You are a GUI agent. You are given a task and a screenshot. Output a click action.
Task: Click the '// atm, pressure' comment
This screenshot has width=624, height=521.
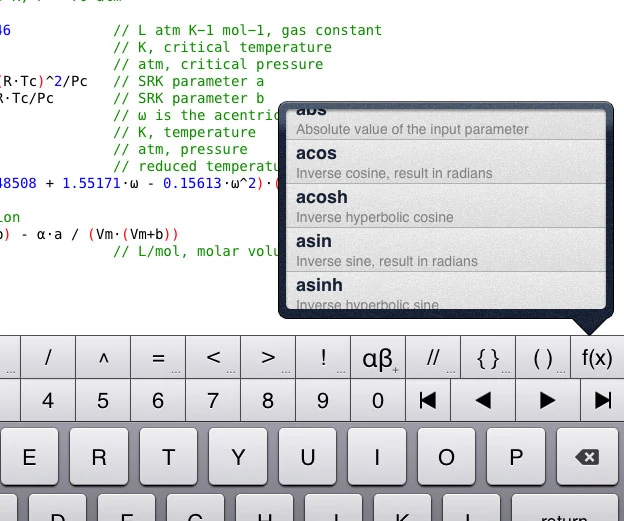(180, 149)
